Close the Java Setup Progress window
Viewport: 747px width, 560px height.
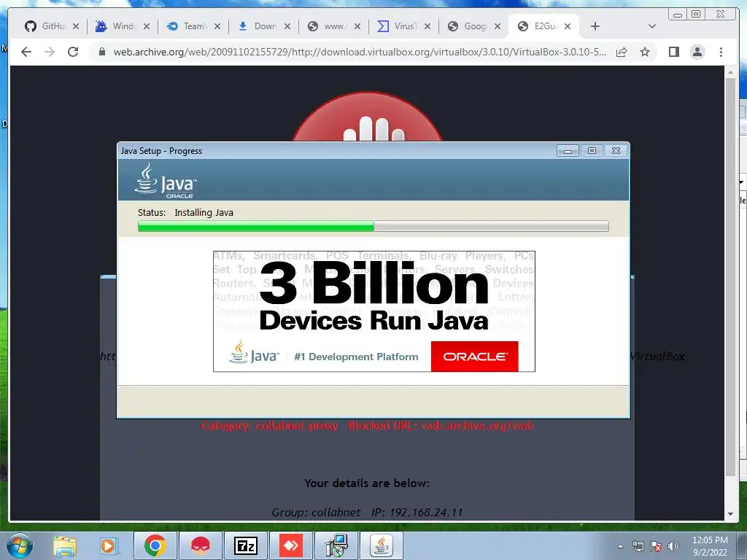(616, 151)
